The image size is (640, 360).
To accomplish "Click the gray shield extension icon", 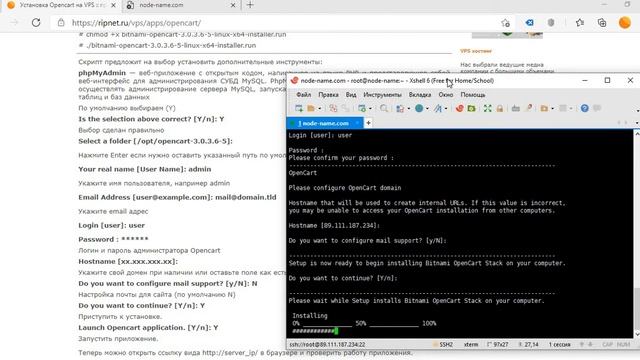I will click(551, 23).
